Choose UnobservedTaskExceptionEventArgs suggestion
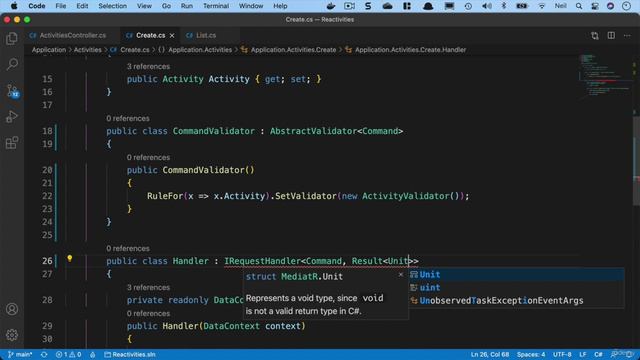640x360 pixels. coord(516,301)
